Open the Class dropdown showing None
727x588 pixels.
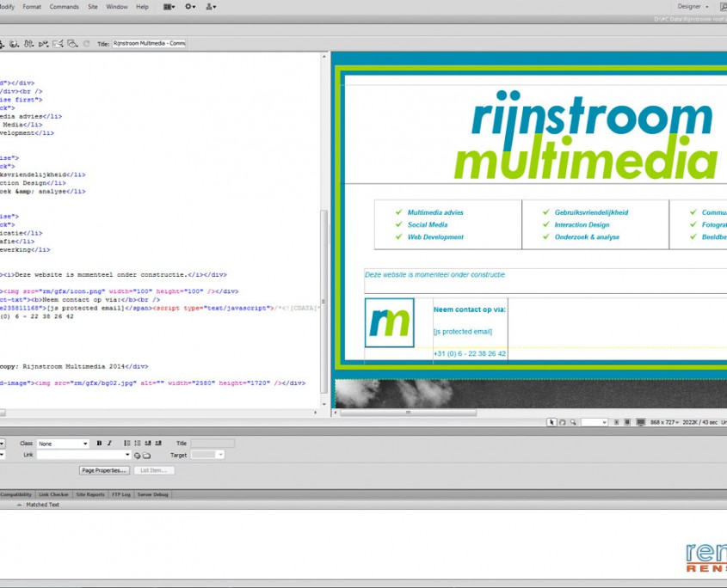tap(63, 444)
